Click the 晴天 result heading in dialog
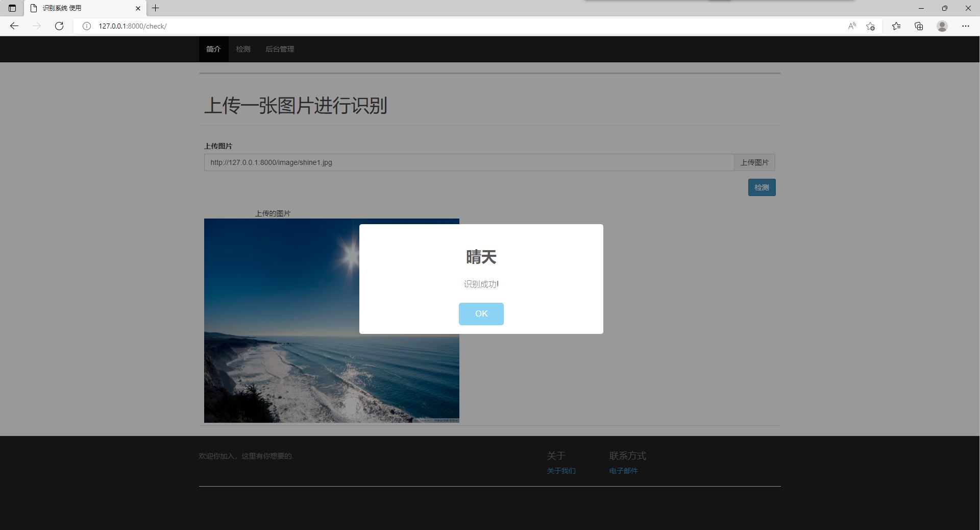This screenshot has height=530, width=980. pyautogui.click(x=481, y=257)
